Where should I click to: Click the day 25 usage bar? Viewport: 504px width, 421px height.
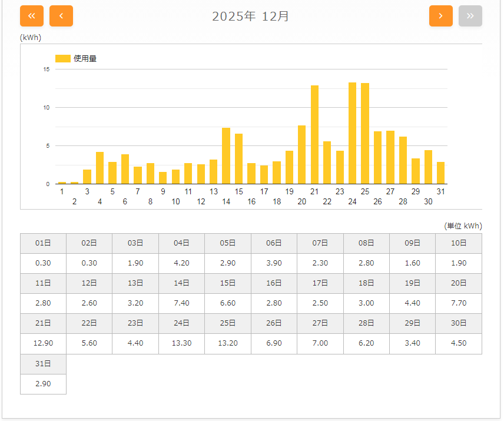click(x=365, y=134)
